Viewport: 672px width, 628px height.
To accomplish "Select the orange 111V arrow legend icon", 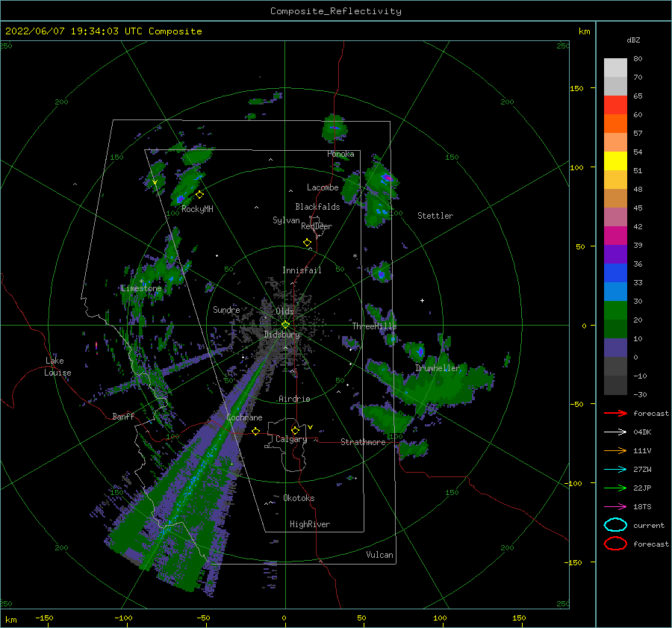I will (x=615, y=450).
